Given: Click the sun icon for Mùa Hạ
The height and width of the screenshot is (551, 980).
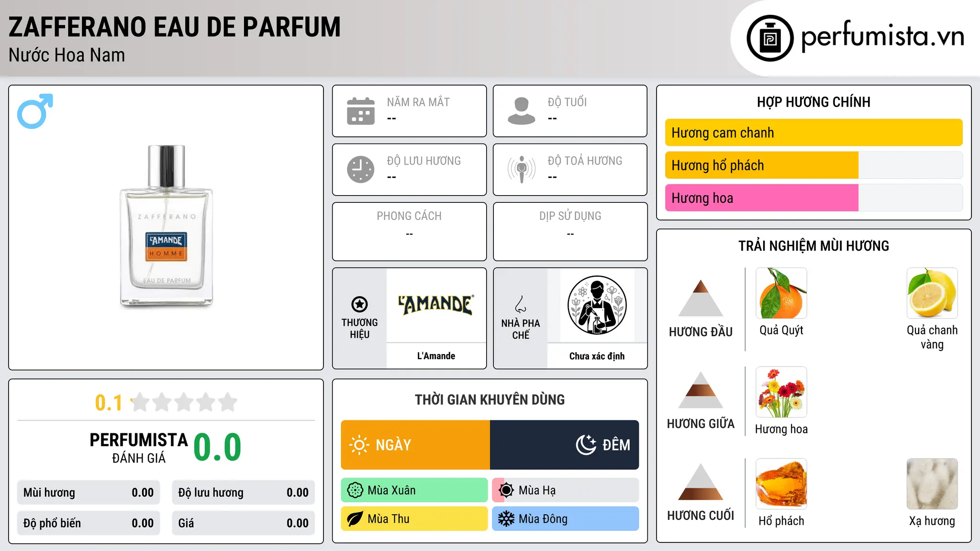Looking at the screenshot, I should click(506, 490).
